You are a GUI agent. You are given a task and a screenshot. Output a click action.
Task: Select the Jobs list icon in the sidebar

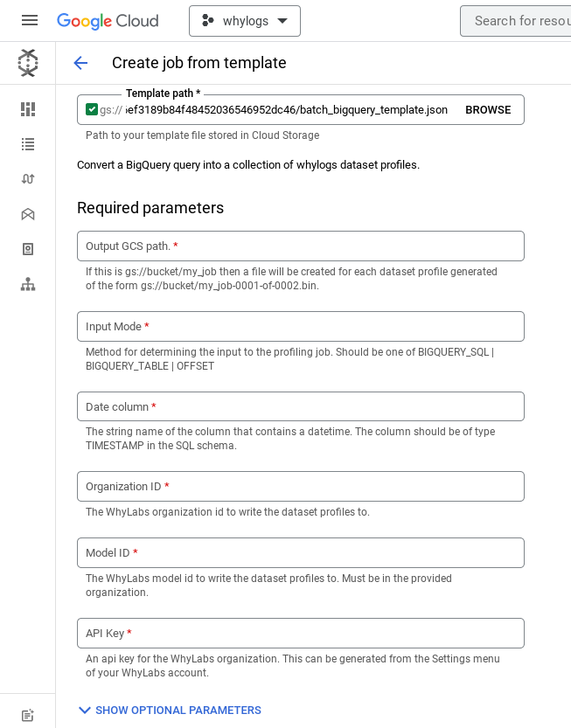point(28,145)
